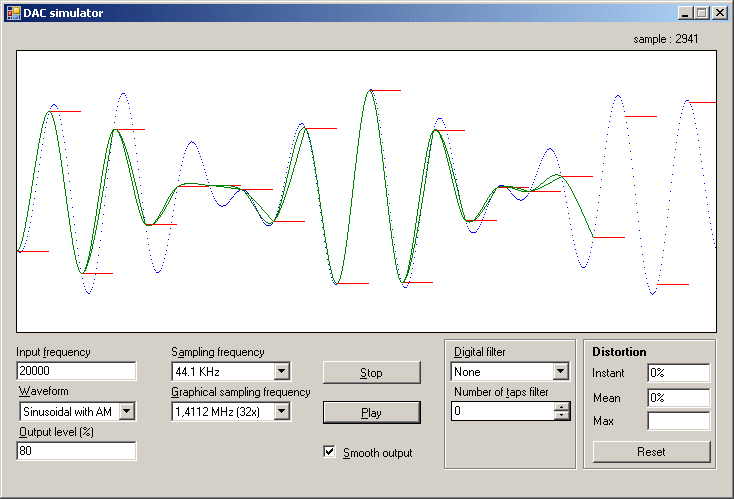Viewport: 734px width, 499px height.
Task: Click the 'Waveform' label
Action: tap(44, 391)
